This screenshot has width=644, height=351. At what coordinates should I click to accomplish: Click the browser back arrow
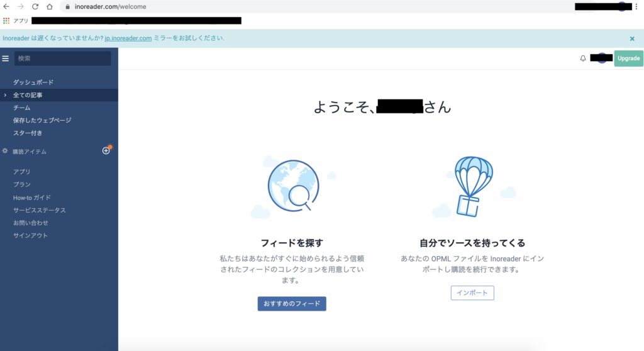tap(6, 6)
